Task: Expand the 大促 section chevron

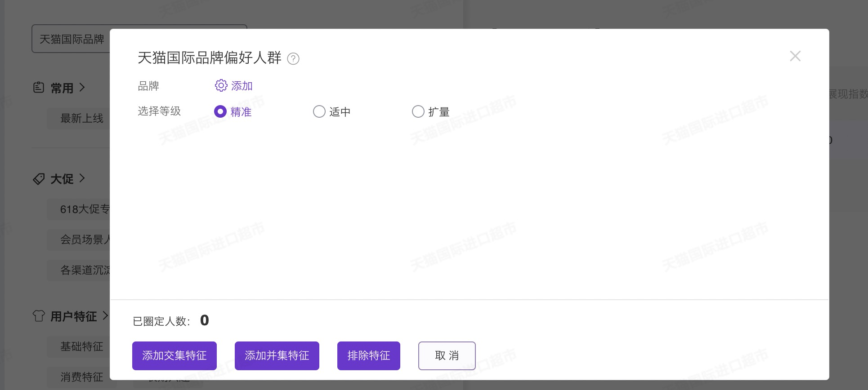Action: coord(82,178)
